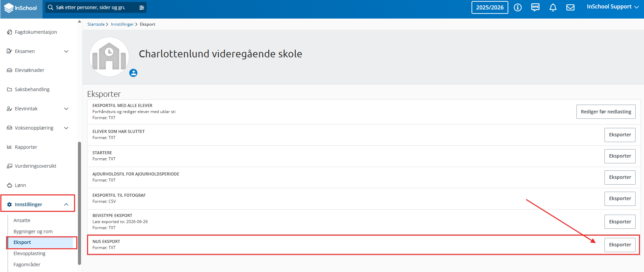Image resolution: width=644 pixels, height=272 pixels.
Task: Upload school picture with blue upload icon
Action: coord(133,73)
